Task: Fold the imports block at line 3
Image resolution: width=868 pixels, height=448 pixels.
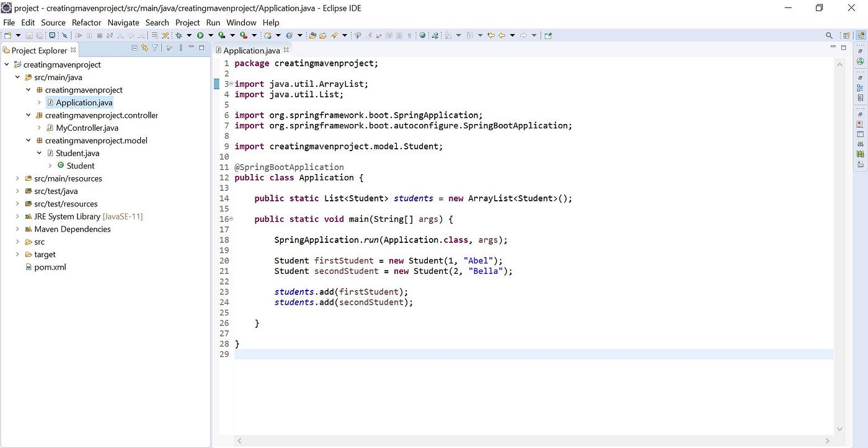Action: 231,84
